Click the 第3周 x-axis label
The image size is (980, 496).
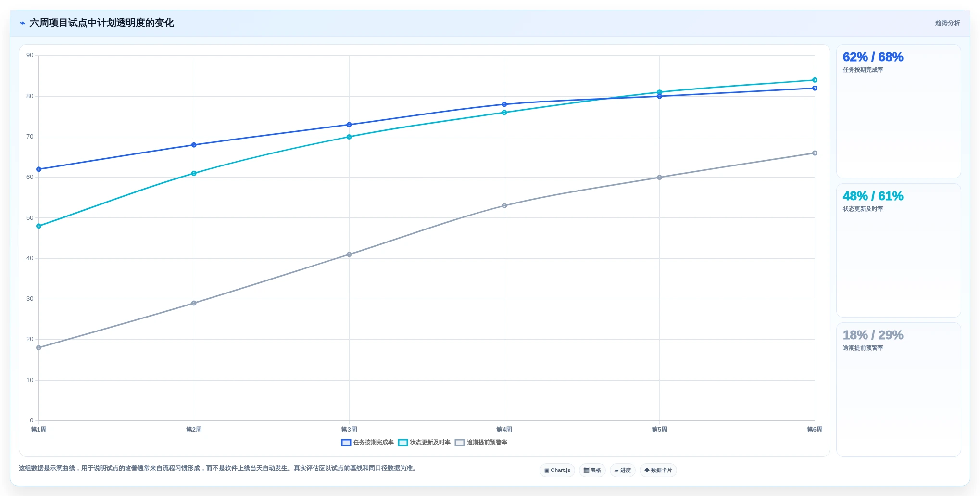pos(349,430)
